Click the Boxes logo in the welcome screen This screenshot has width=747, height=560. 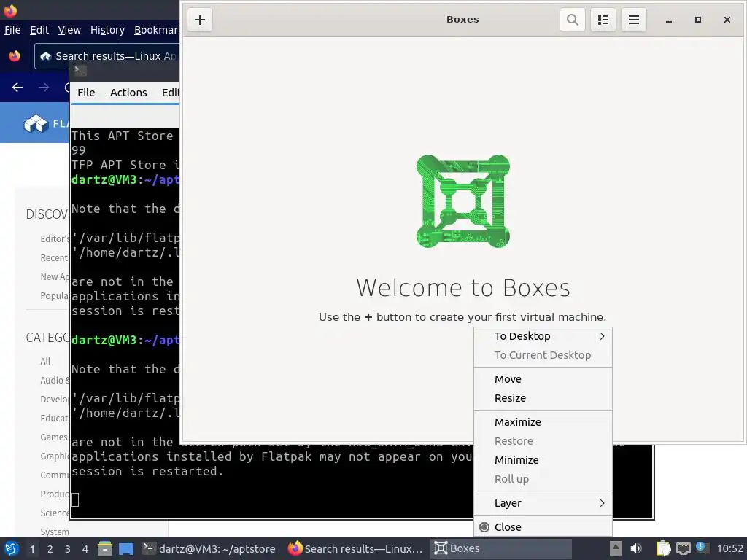click(463, 201)
